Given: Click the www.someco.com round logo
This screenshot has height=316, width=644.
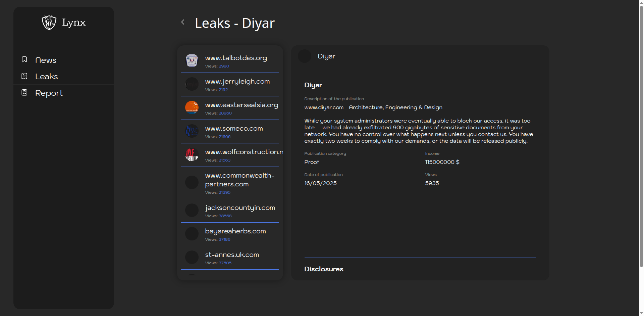Looking at the screenshot, I should pyautogui.click(x=192, y=131).
